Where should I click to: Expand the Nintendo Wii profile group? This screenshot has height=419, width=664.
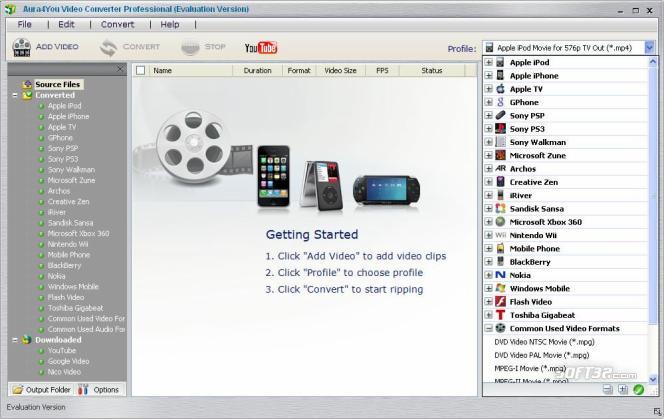pyautogui.click(x=488, y=235)
